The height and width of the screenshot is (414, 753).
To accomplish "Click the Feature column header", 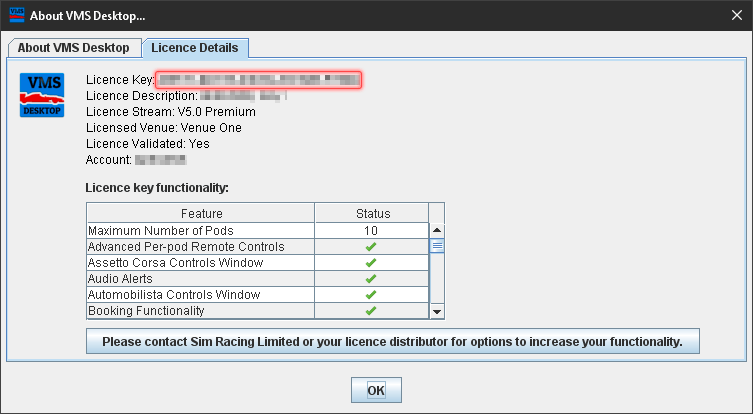I will tap(201, 213).
